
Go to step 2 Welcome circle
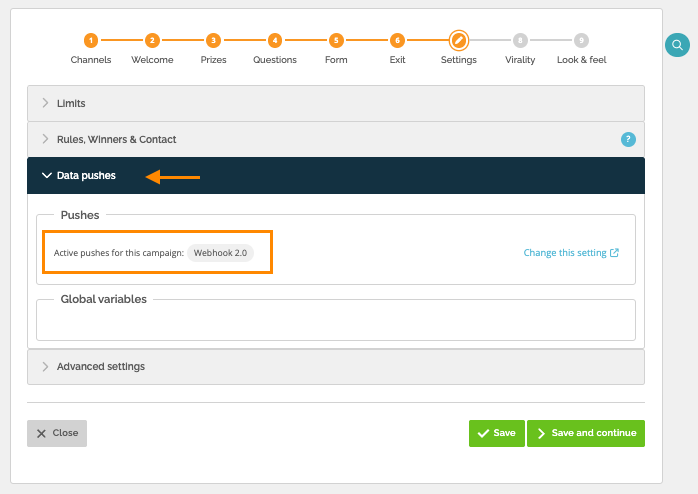click(x=152, y=40)
